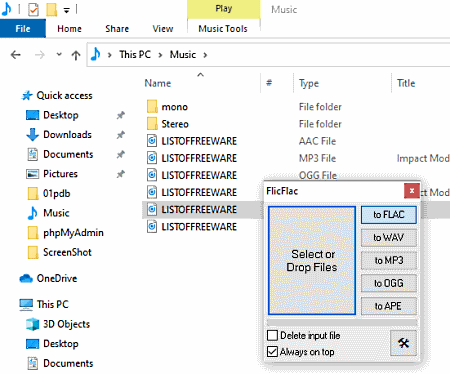
Task: Open FlicFlac settings via tools icon
Action: 403,343
